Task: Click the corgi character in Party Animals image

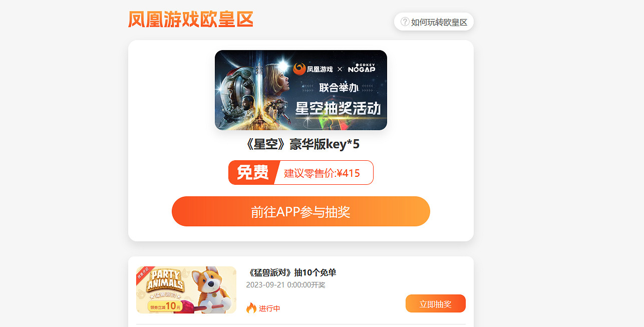Action: [212, 289]
